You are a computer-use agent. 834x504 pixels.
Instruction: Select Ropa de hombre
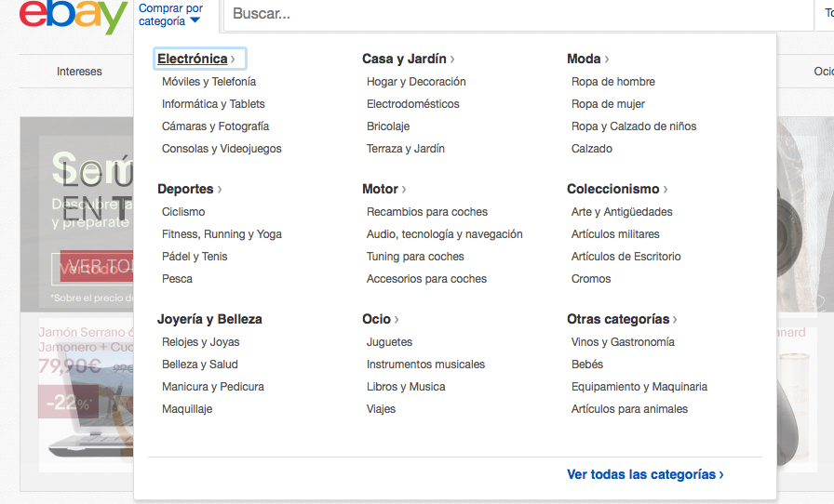(613, 81)
